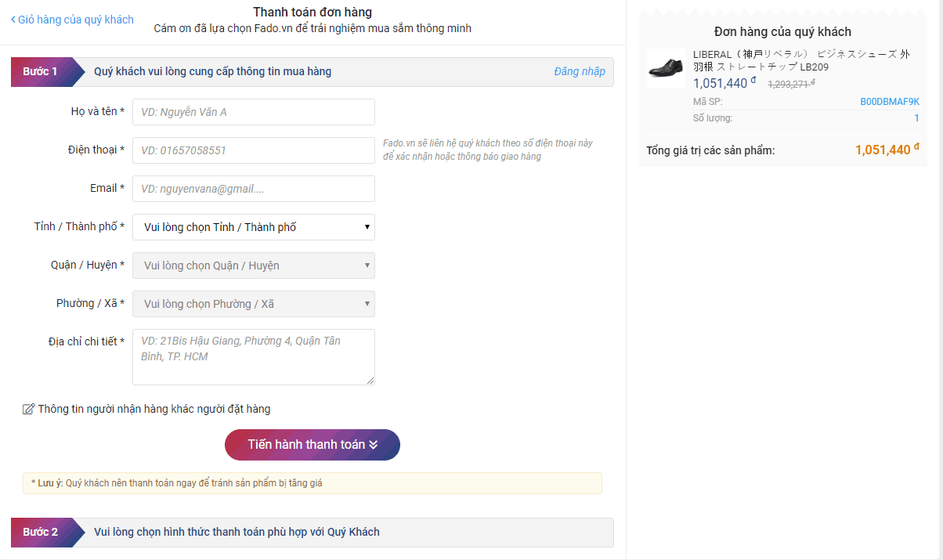Click the Họ và tên input field

point(254,112)
